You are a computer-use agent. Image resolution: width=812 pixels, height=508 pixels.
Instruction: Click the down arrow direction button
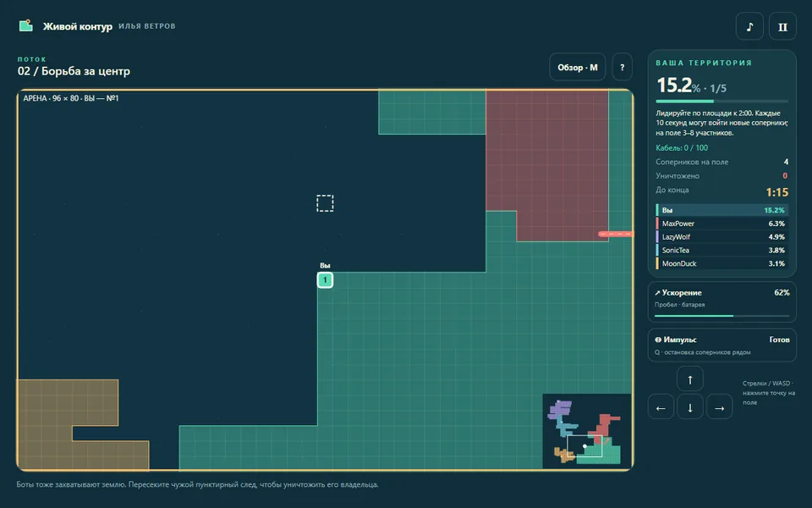(690, 406)
